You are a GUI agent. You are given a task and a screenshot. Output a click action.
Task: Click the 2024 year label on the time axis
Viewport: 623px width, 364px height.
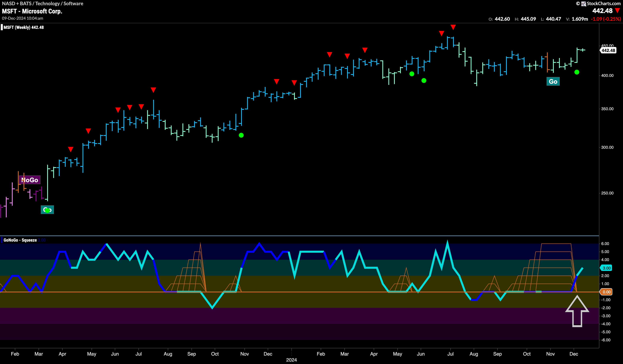(x=291, y=360)
